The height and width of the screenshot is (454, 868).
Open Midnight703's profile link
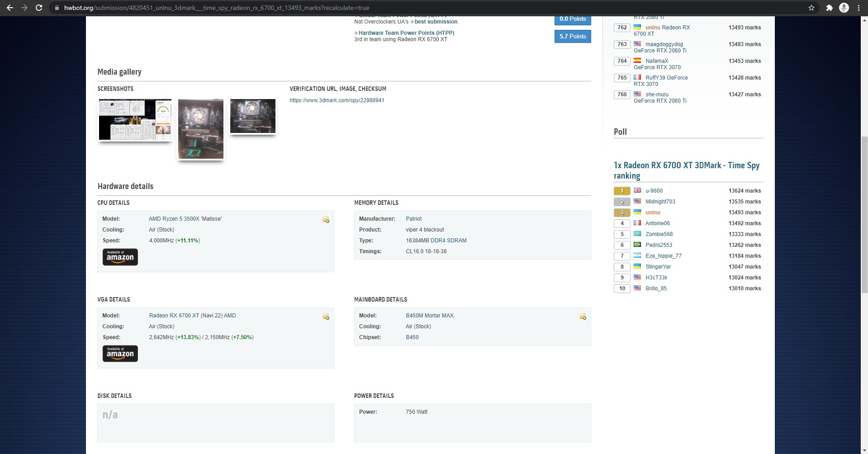pos(660,202)
